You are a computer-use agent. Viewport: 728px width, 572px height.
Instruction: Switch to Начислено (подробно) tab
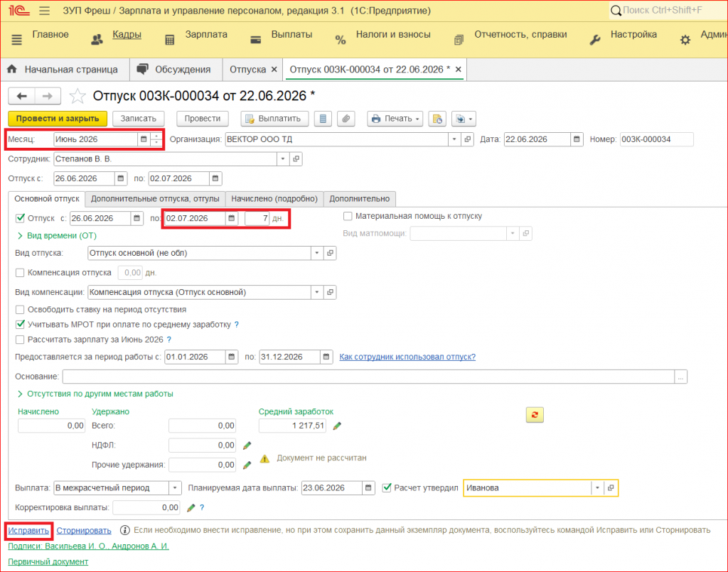pyautogui.click(x=274, y=199)
